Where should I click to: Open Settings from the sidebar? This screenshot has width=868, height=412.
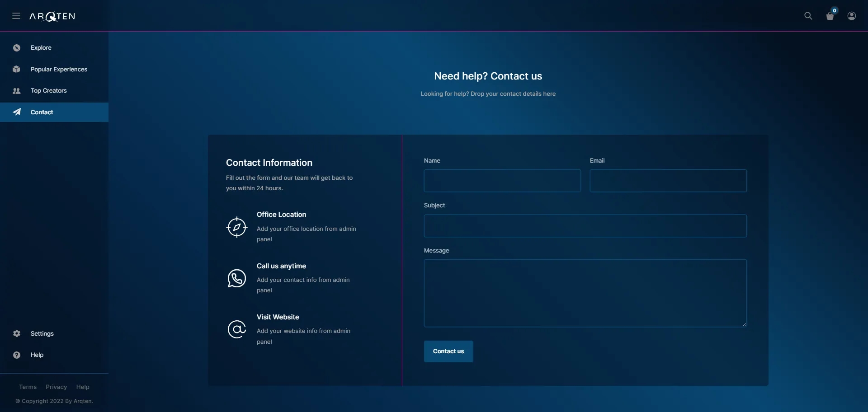click(x=54, y=333)
